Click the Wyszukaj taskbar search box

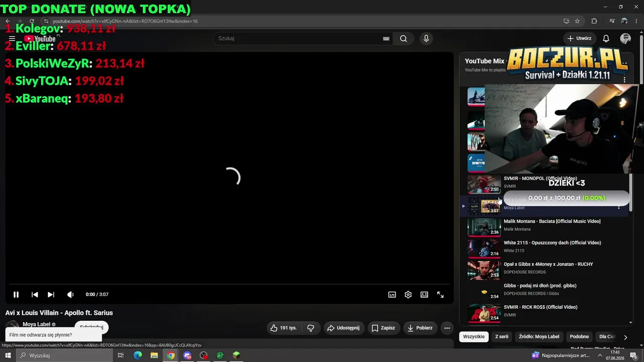65,355
